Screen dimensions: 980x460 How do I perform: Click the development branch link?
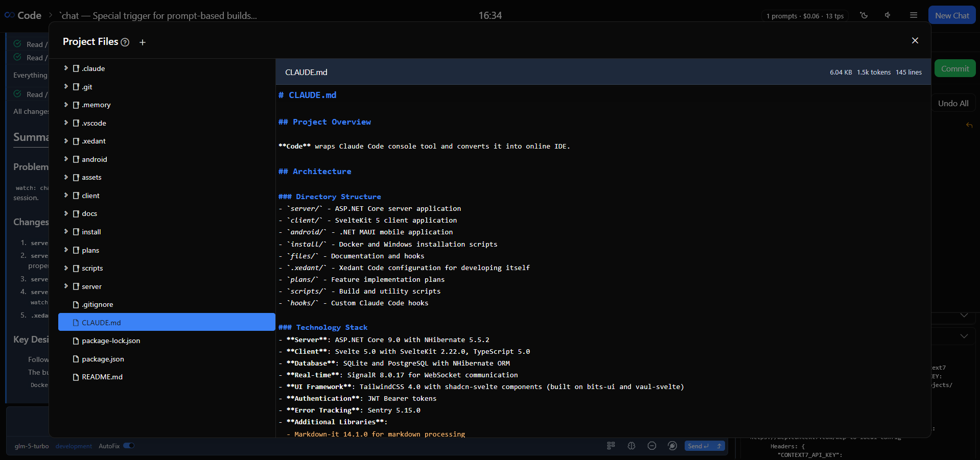click(x=74, y=446)
